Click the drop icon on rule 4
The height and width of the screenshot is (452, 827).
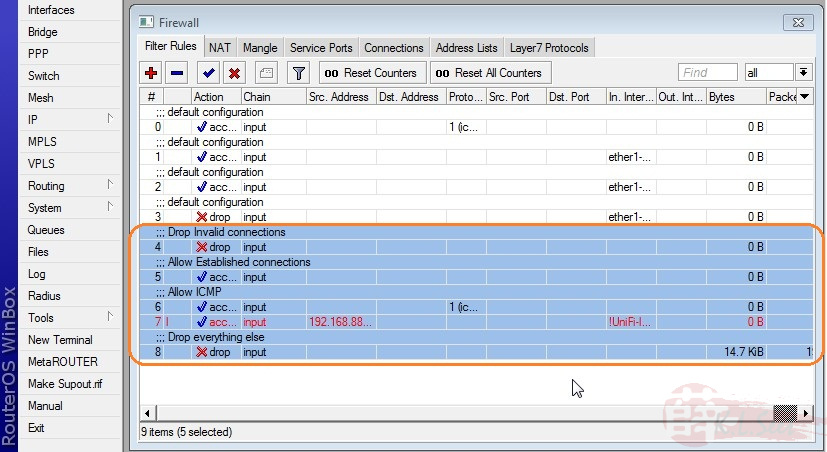point(201,247)
